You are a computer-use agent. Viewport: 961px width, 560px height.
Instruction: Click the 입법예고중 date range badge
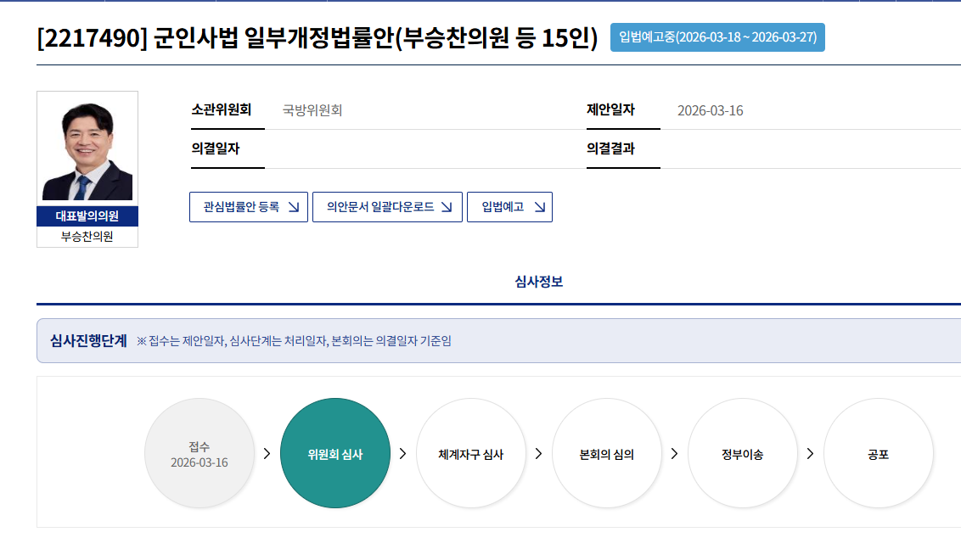coord(717,37)
